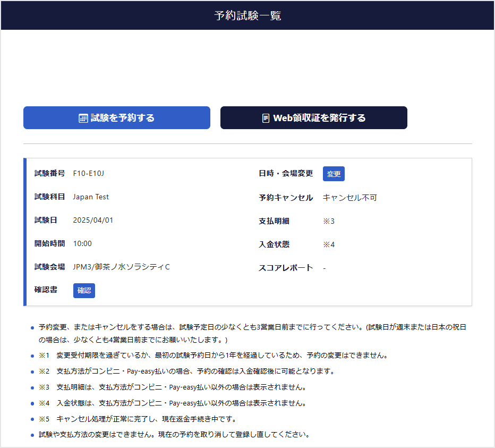This screenshot has height=448, width=495.
Task: Open Web領収証を発行する to issue receipt
Action: tap(313, 117)
